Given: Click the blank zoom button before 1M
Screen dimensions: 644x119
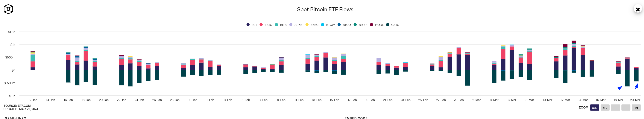Looking at the screenshot, I should pyautogui.click(x=625, y=108).
